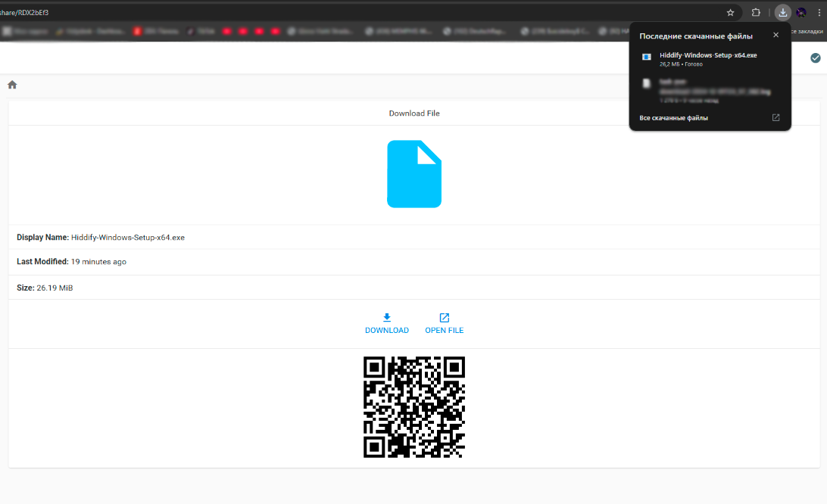Click the size value 26.19 MiB
Image resolution: width=827 pixels, height=504 pixels.
pos(55,288)
